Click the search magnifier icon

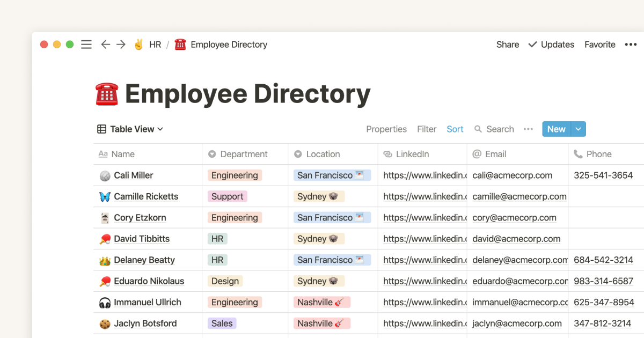478,129
